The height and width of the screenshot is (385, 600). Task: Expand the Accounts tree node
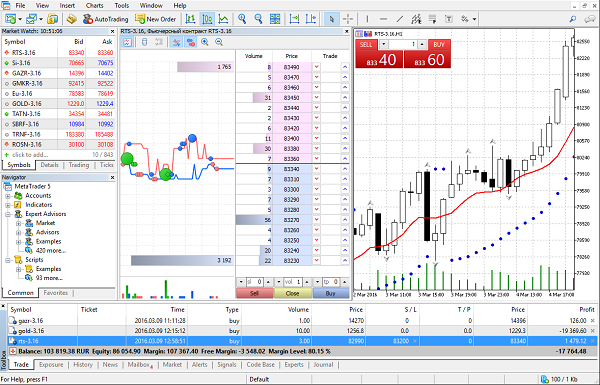[8, 196]
